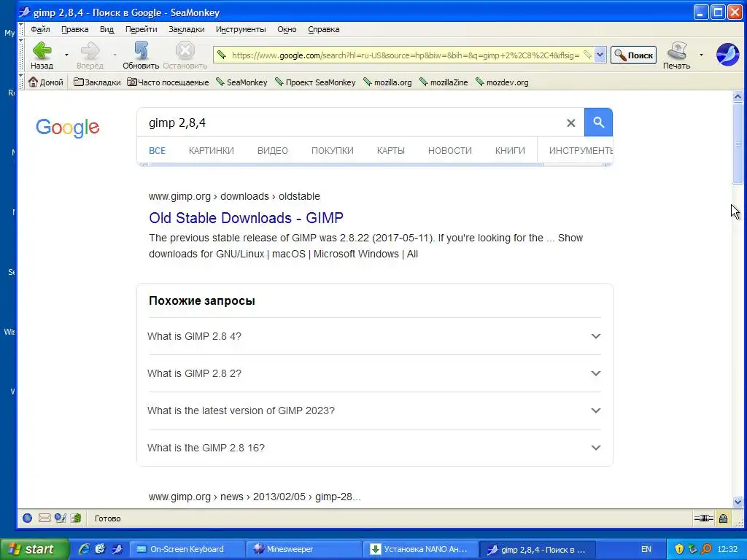Viewport: 747px width, 560px height.
Task: Launch SeaMonkey from quick launch bar
Action: tap(117, 549)
